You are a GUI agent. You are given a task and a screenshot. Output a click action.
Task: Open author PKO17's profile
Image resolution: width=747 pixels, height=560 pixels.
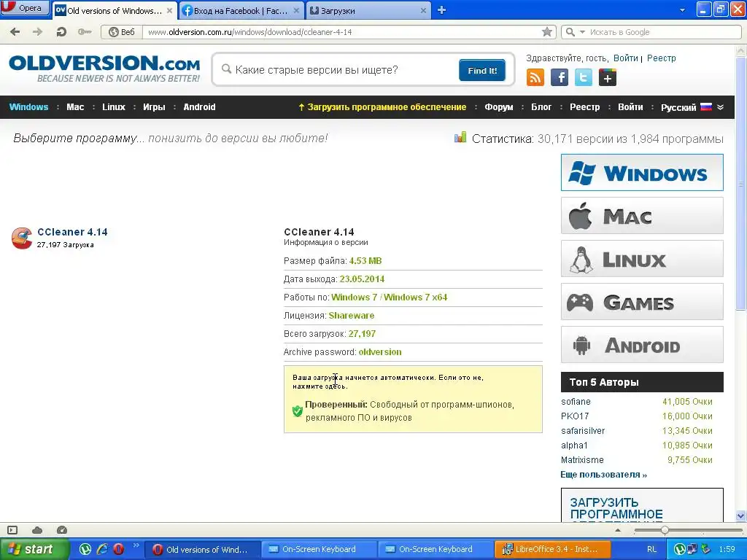(575, 416)
